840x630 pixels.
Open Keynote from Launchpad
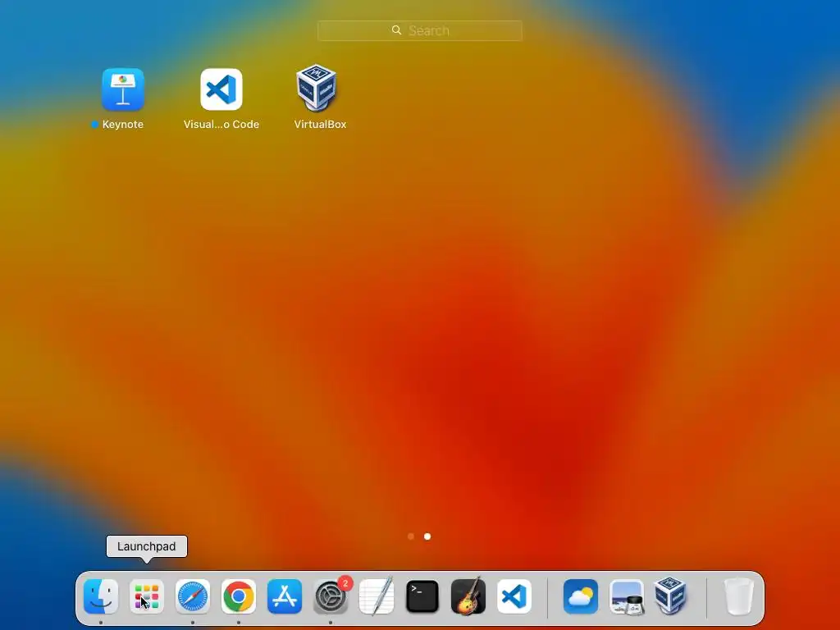[123, 89]
